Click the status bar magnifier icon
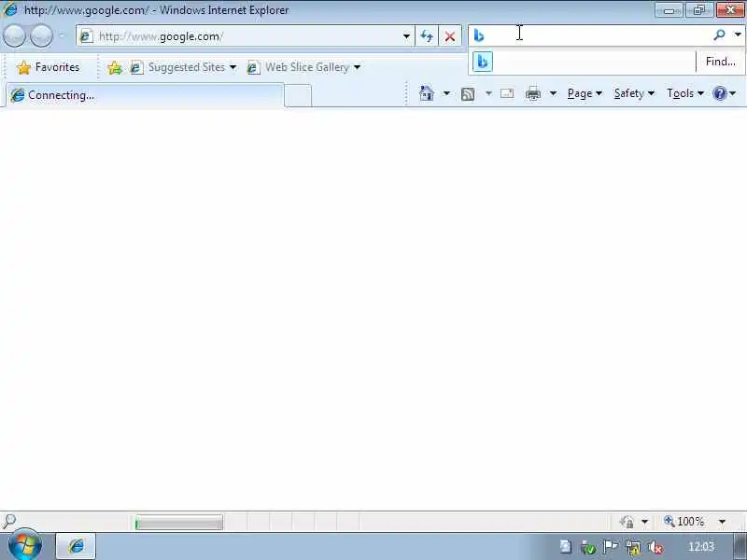 tap(9, 522)
